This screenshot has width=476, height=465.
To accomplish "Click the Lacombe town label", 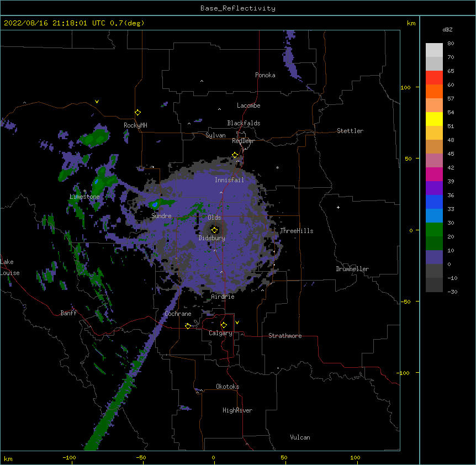I will point(248,105).
